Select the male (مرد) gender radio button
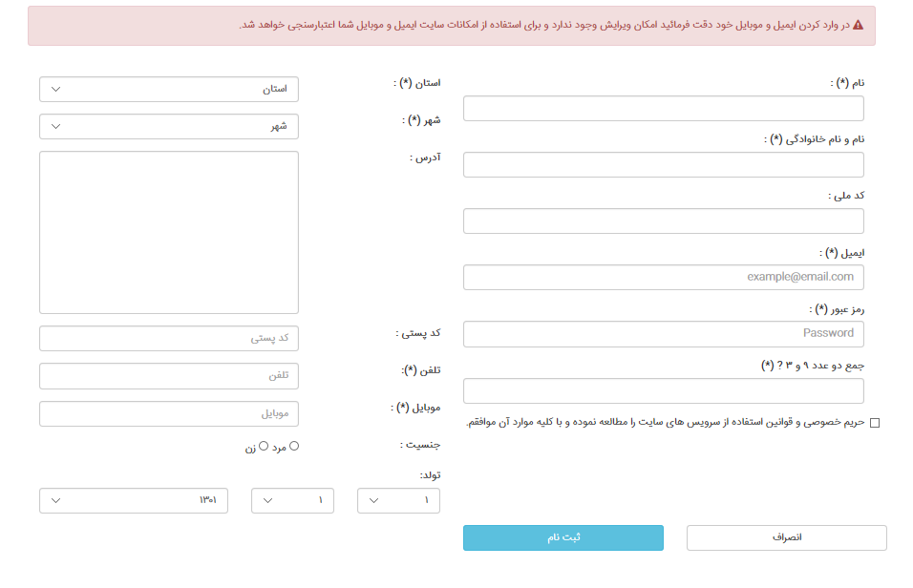 tap(294, 446)
